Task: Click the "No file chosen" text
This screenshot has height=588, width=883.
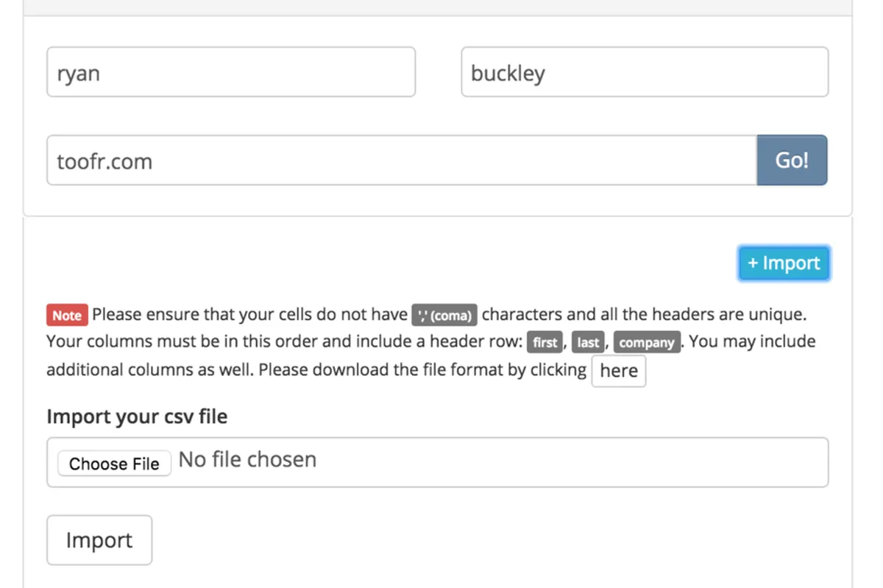Action: tap(247, 460)
